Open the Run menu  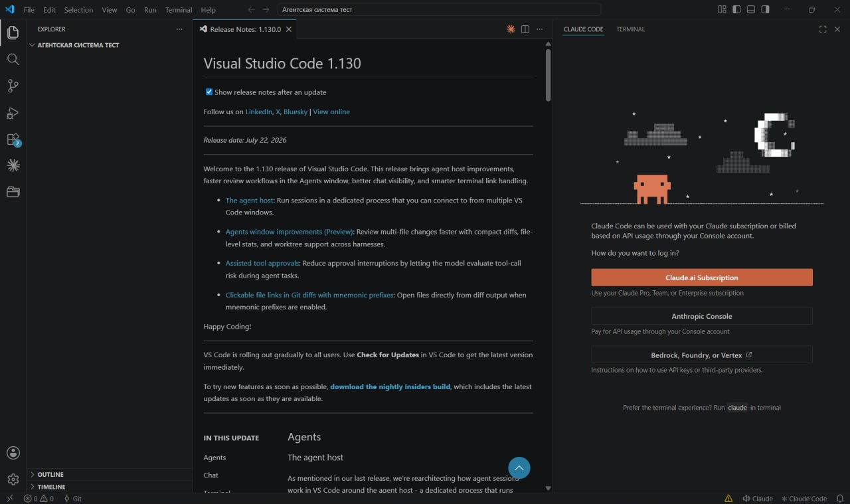[x=150, y=10]
